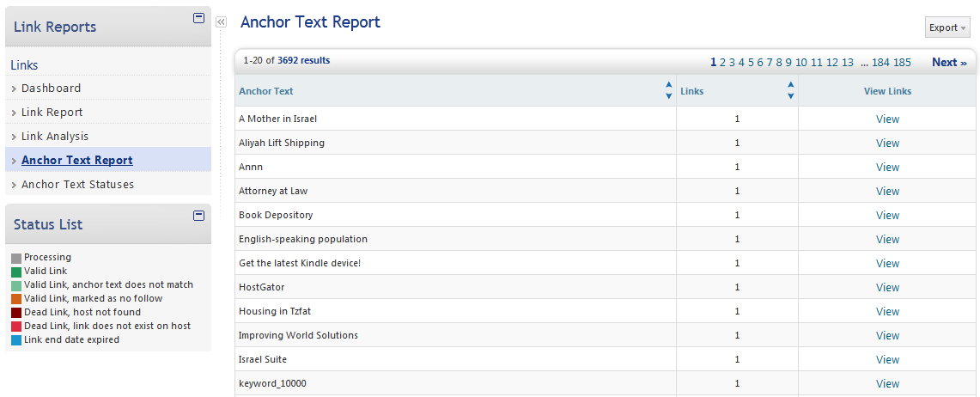Viewport: 980px width, 397px height.
Task: Click the Next page link
Action: [x=948, y=62]
